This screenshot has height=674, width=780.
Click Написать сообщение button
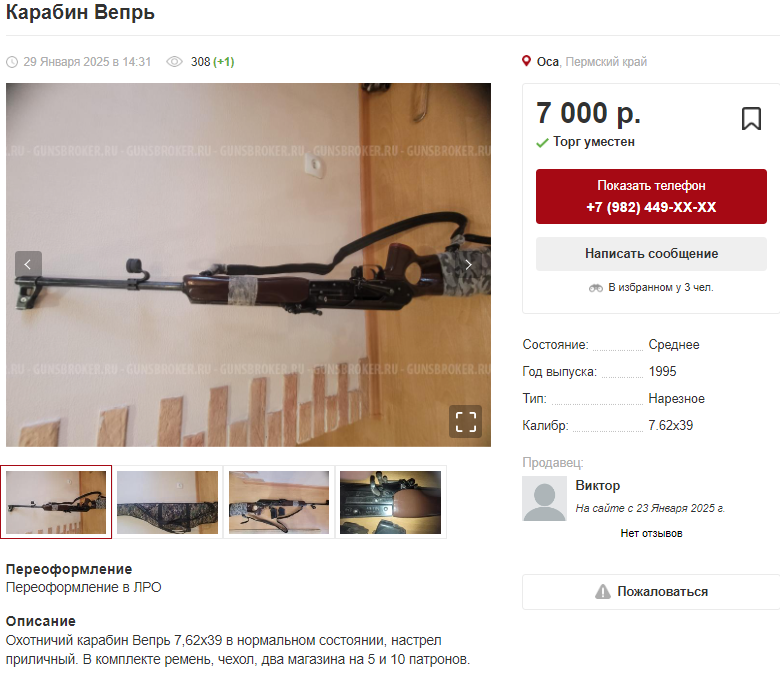pos(651,254)
